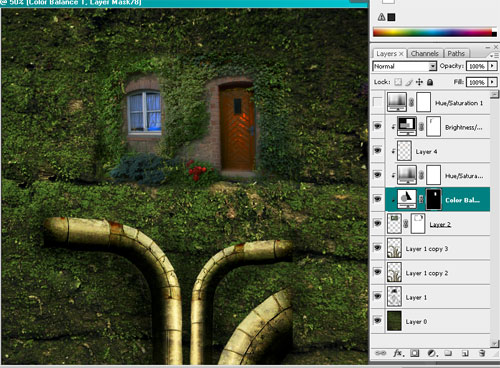Select the Layer 2 mask thumbnail

pos(418,223)
